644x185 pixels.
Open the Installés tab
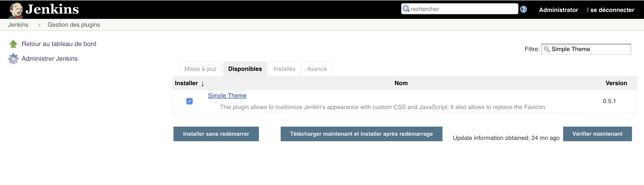[284, 69]
